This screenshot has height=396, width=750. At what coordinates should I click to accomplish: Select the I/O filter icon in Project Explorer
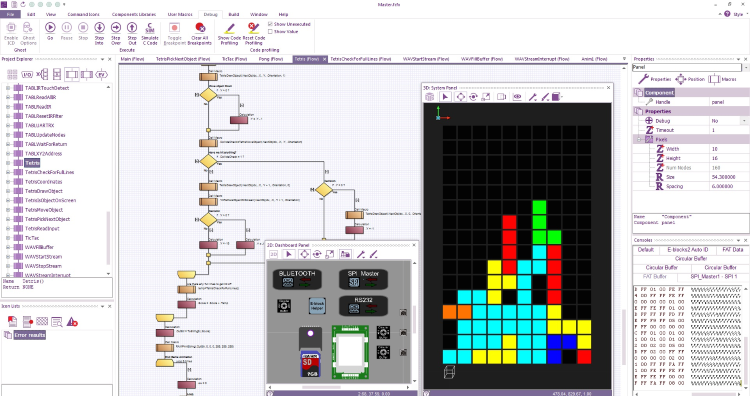[x=27, y=75]
